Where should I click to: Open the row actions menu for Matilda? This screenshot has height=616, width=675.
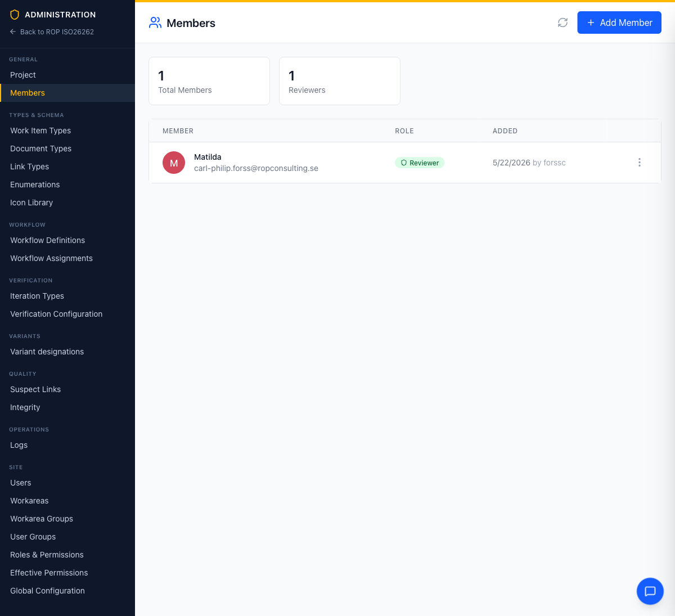[640, 163]
